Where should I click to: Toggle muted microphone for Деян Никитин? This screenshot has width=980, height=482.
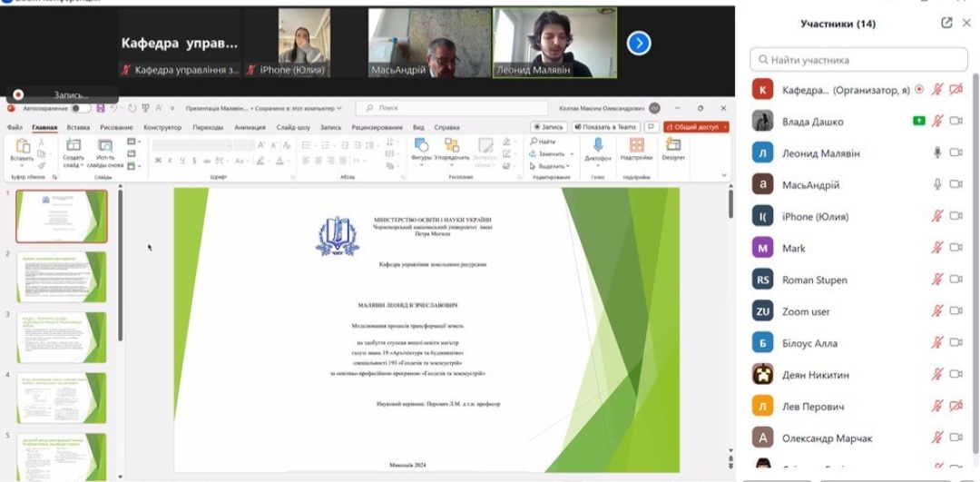pos(936,374)
